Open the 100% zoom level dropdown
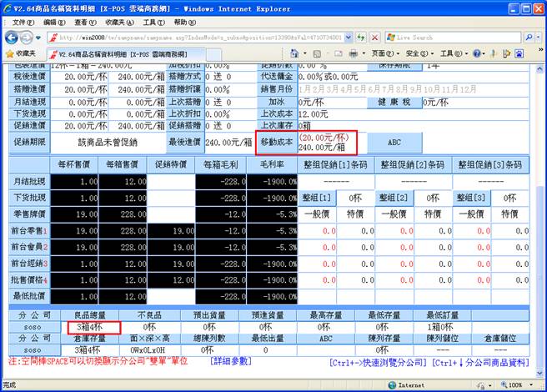The height and width of the screenshot is (392, 547). [519, 385]
